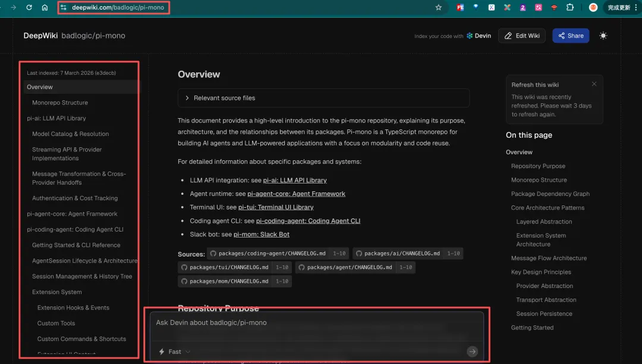Submit question with arrow send button

click(x=472, y=352)
